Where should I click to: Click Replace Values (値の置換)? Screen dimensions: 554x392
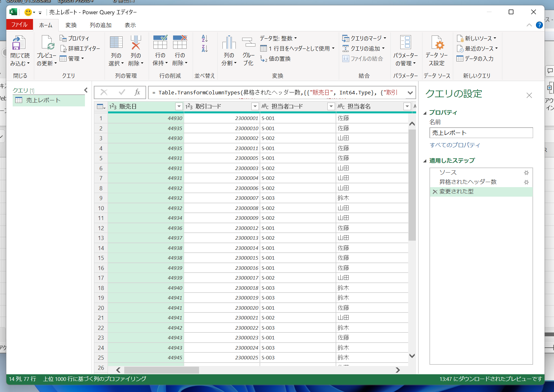click(275, 59)
